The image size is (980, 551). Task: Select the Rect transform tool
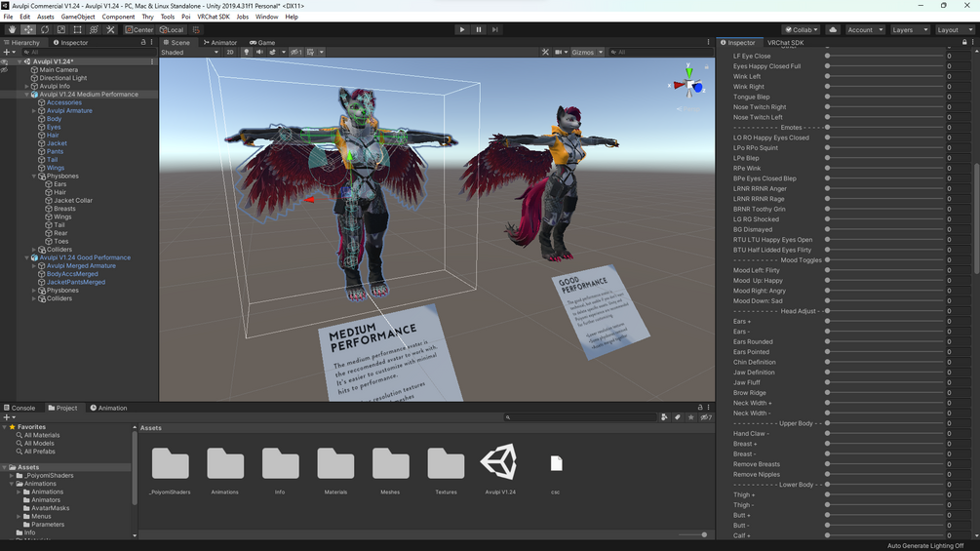click(77, 29)
